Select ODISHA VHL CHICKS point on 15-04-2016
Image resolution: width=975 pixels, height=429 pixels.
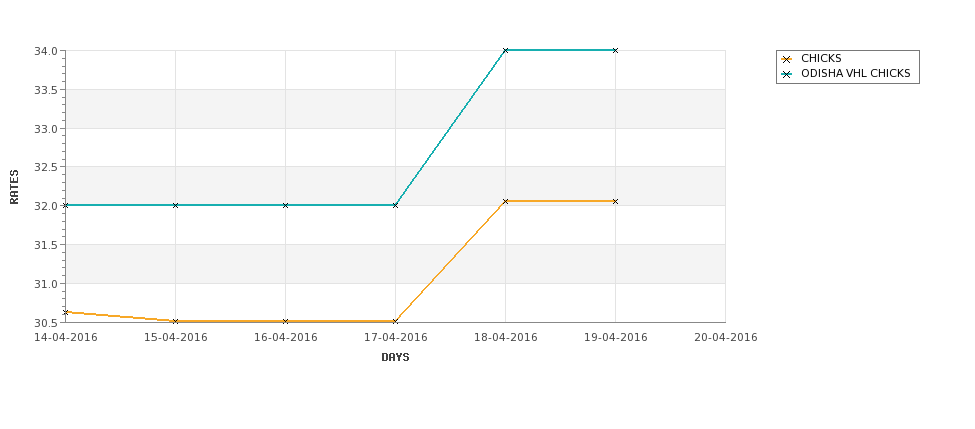click(x=175, y=205)
